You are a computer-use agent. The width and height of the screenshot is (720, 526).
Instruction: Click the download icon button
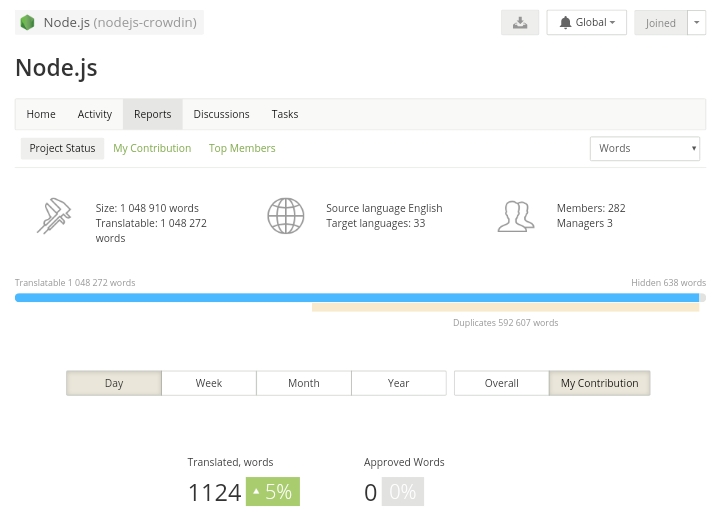pyautogui.click(x=520, y=22)
